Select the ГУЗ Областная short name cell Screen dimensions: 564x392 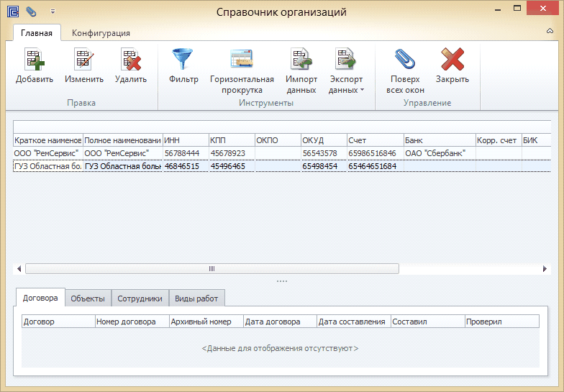pyautogui.click(x=47, y=166)
